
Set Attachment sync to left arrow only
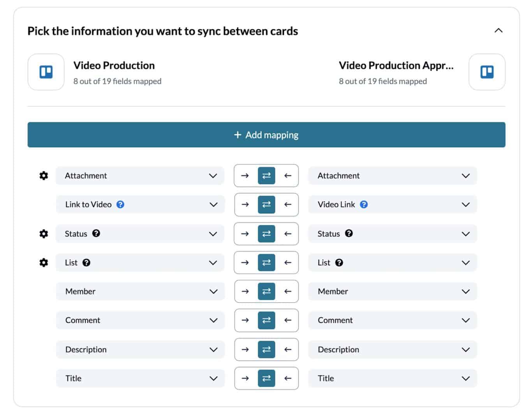[288, 176]
